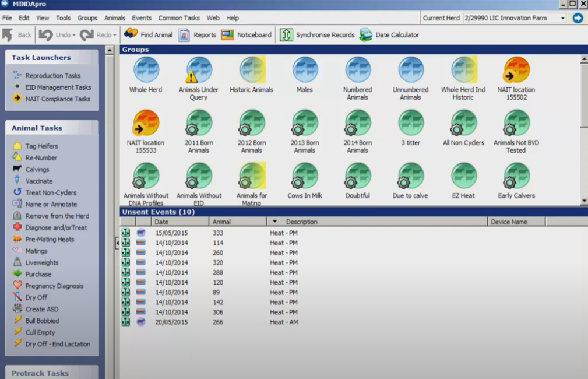Click the blue arrow beside Current Herd

coord(578,18)
